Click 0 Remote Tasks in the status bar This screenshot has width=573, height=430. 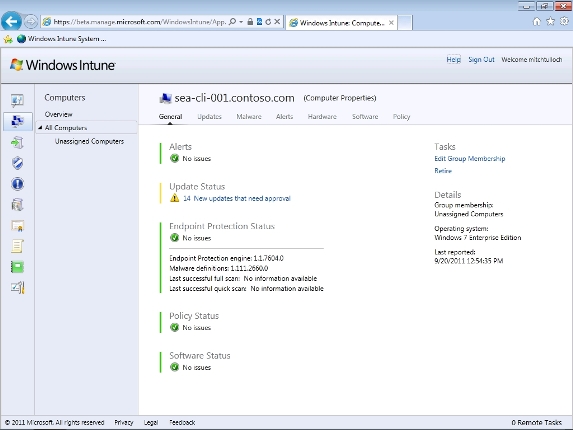(536, 422)
